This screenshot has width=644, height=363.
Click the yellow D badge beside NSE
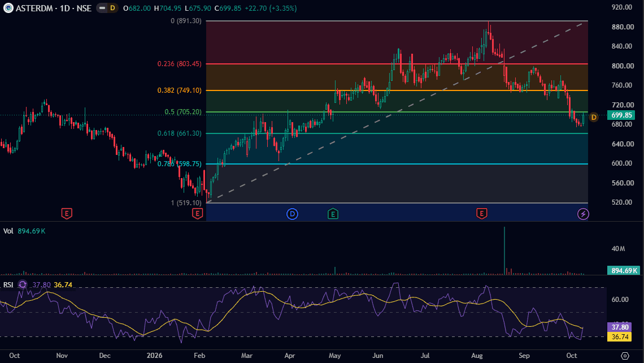(x=112, y=8)
